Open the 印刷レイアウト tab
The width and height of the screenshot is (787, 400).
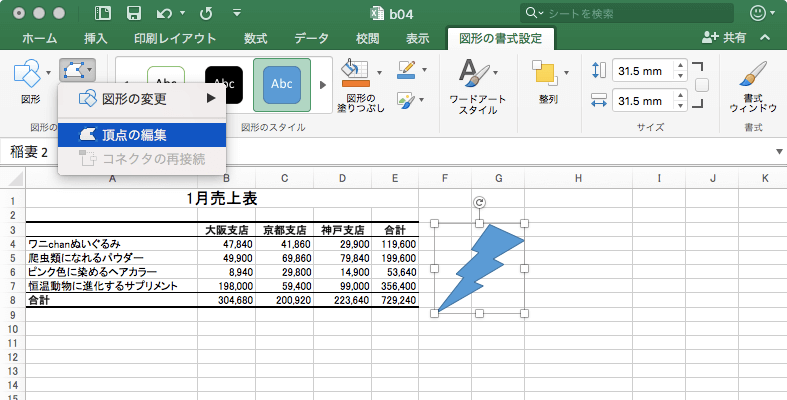175,38
